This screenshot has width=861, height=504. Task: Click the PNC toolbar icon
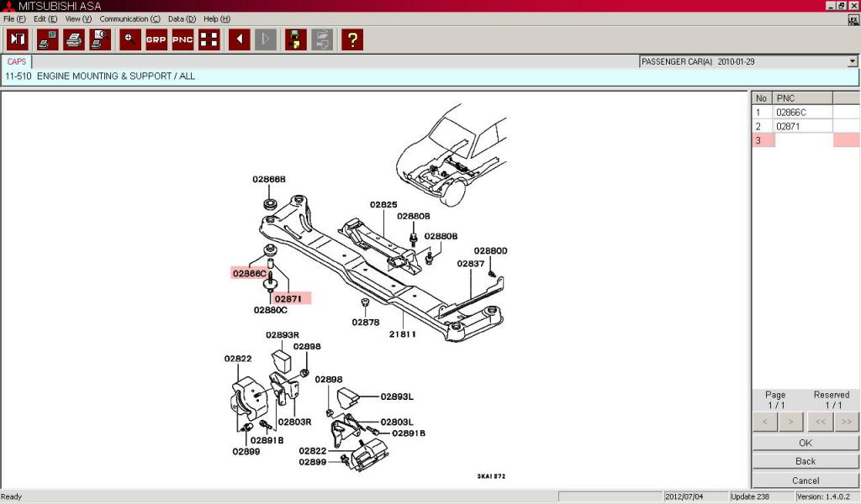(182, 39)
